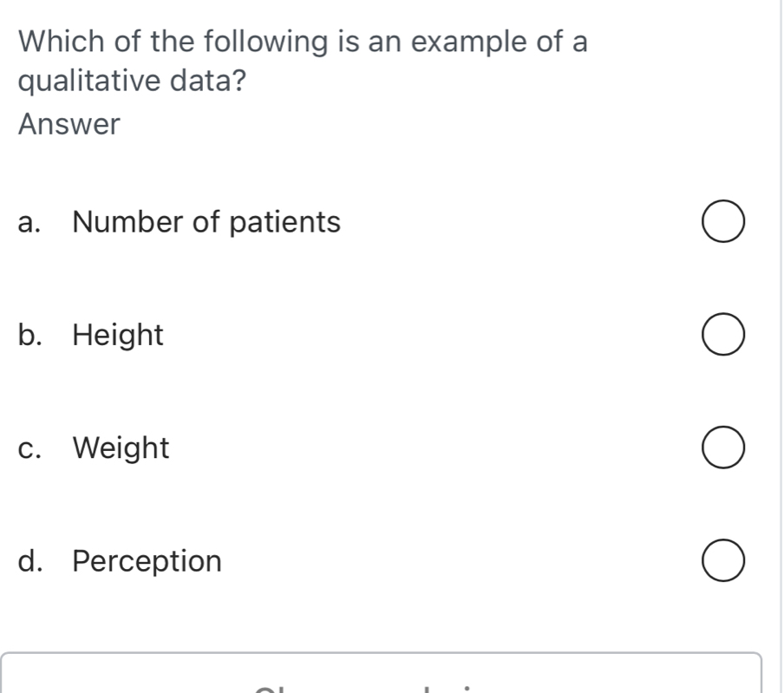784x693 pixels.
Task: Click the words 'qualitative data?' in the question
Action: click(131, 83)
